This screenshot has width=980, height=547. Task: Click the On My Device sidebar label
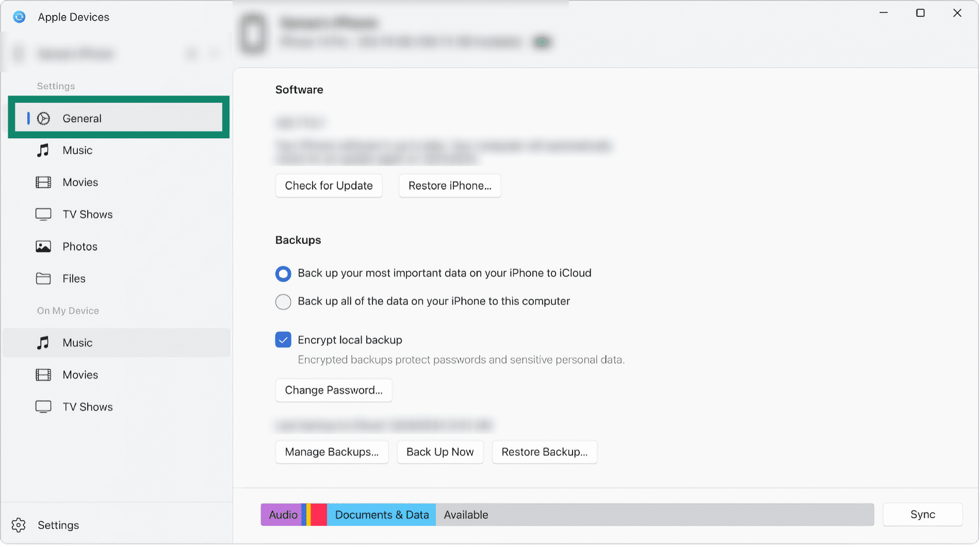tap(68, 311)
